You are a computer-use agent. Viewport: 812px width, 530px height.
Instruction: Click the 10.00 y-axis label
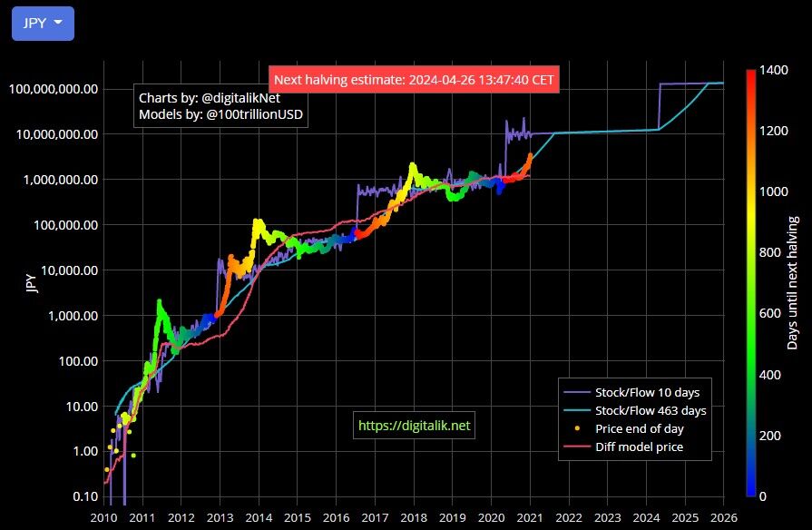[82, 407]
